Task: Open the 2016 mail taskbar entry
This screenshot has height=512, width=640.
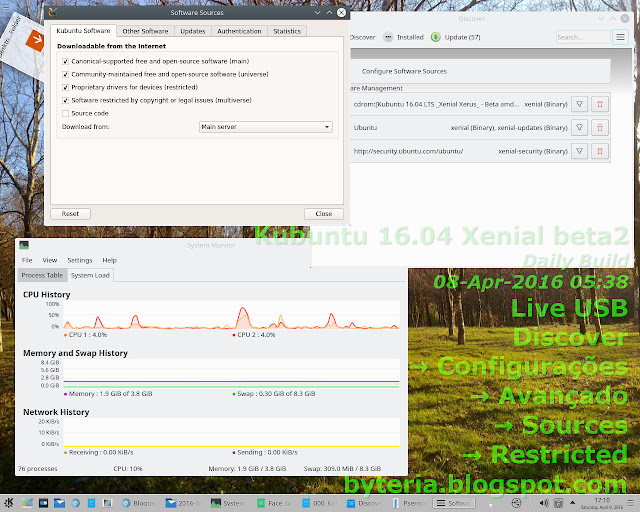Action: (x=183, y=503)
